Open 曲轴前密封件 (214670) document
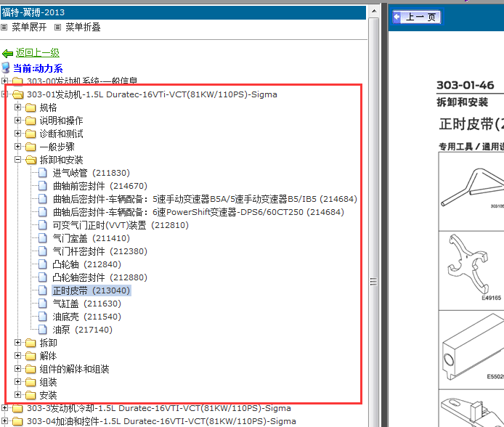504x427 pixels. (x=100, y=186)
